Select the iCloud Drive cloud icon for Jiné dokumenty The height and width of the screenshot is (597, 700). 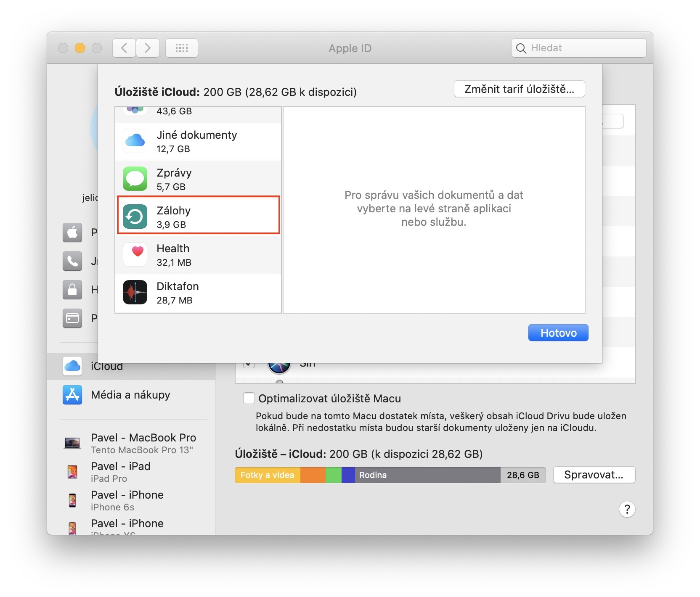pos(135,141)
